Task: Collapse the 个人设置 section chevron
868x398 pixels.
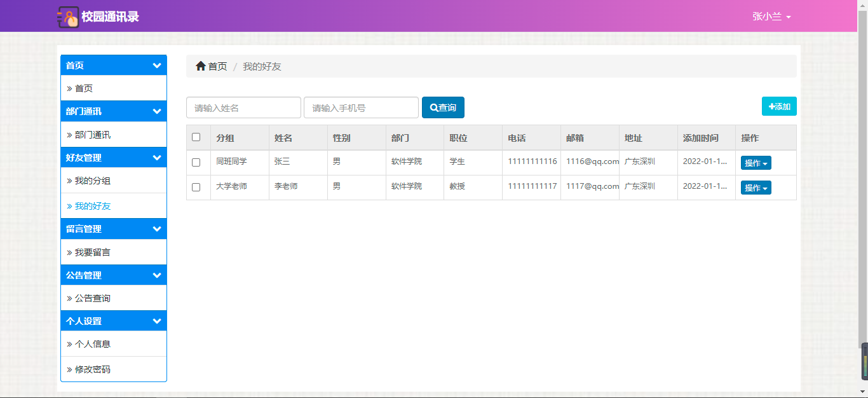Action: 157,321
